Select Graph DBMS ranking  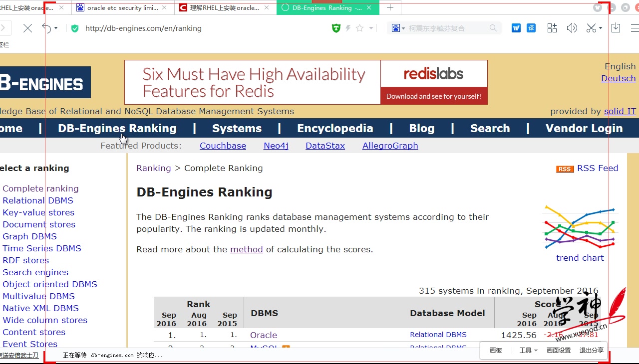[x=29, y=236]
